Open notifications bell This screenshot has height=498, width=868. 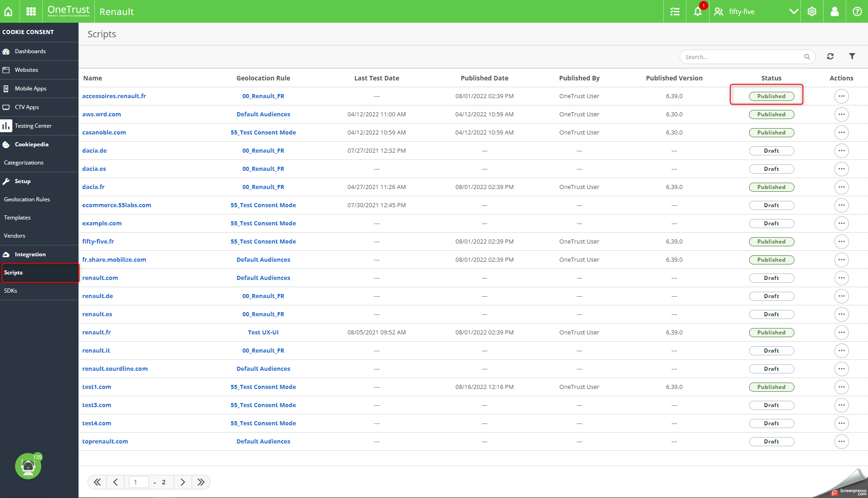point(698,11)
